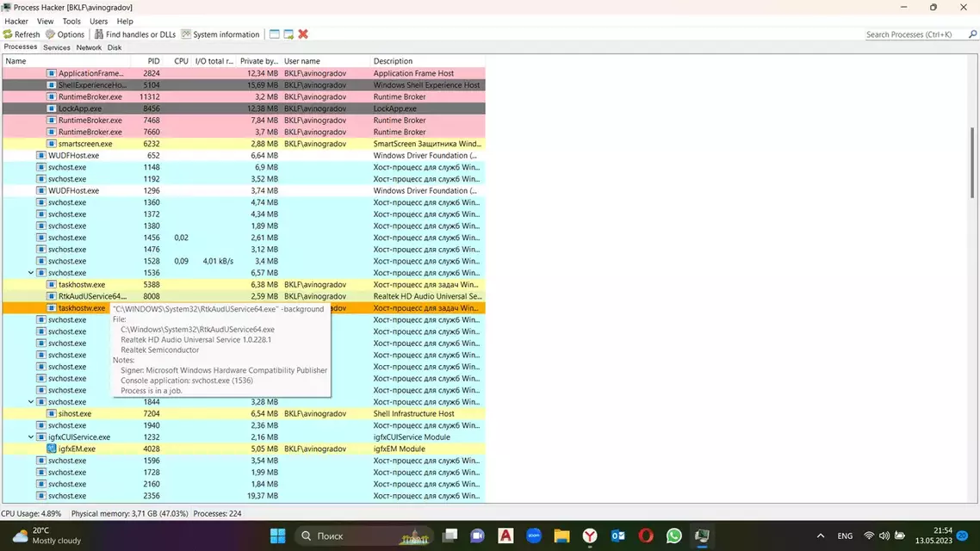Open the Help menu
The image size is (980, 551).
125,22
